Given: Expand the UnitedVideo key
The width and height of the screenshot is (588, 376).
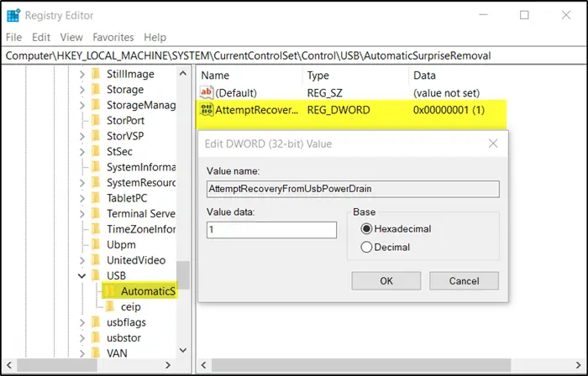Looking at the screenshot, I should click(82, 260).
